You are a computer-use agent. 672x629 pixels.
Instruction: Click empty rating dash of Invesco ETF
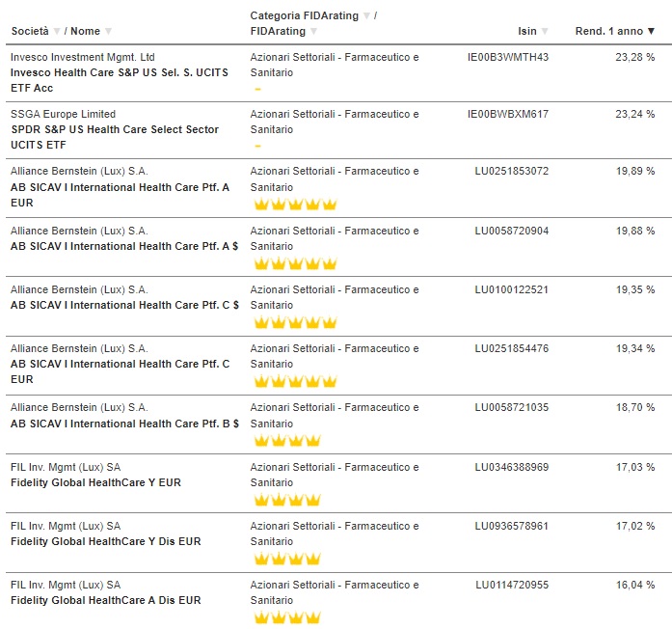pos(257,89)
